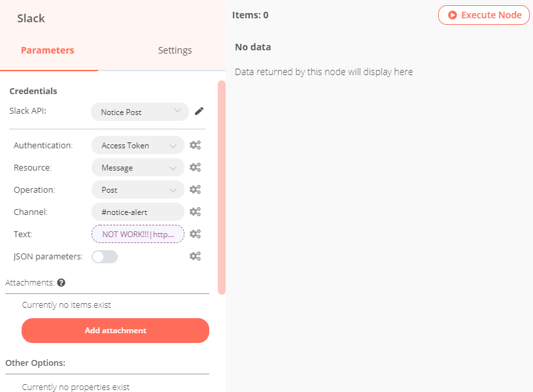Viewport: 533px width, 392px height.
Task: Open the Operation Post dropdown
Action: pyautogui.click(x=138, y=190)
